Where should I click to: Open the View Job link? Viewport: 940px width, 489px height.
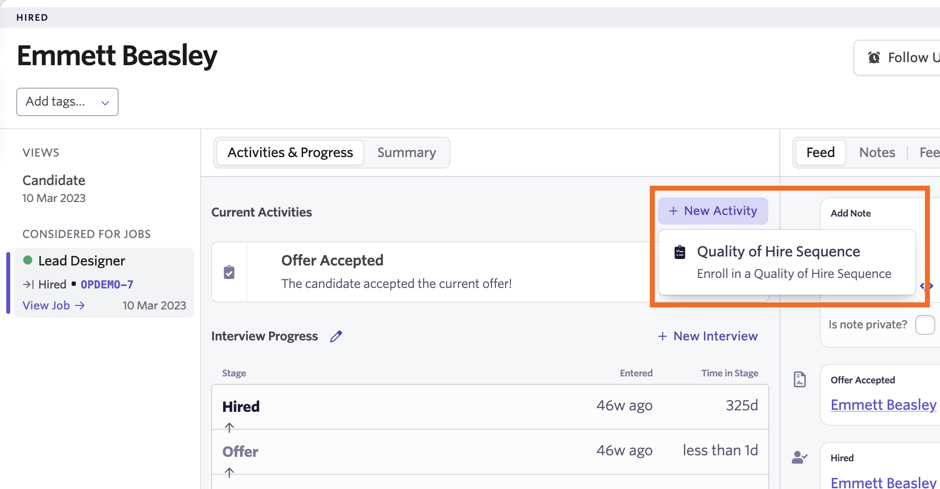point(53,306)
